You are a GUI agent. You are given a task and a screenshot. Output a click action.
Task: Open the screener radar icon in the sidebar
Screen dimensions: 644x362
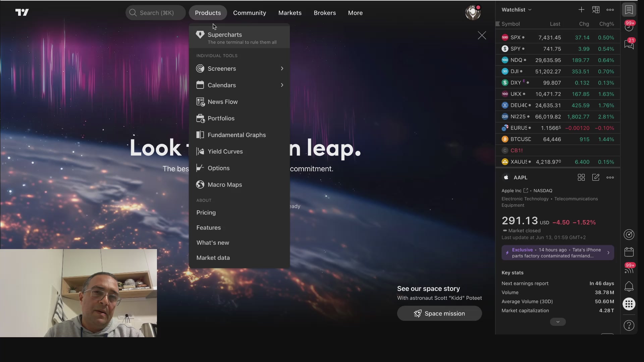tap(629, 235)
